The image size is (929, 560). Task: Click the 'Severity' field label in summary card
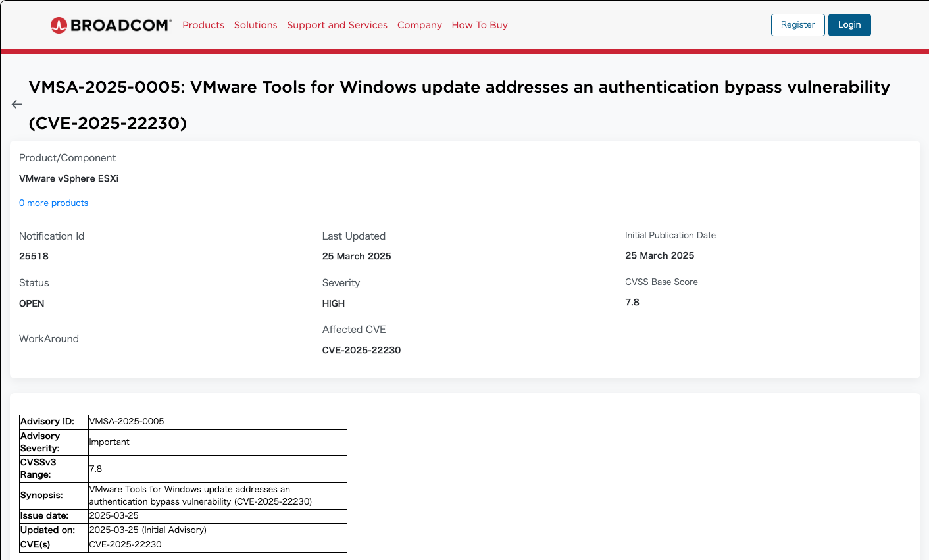coord(341,283)
